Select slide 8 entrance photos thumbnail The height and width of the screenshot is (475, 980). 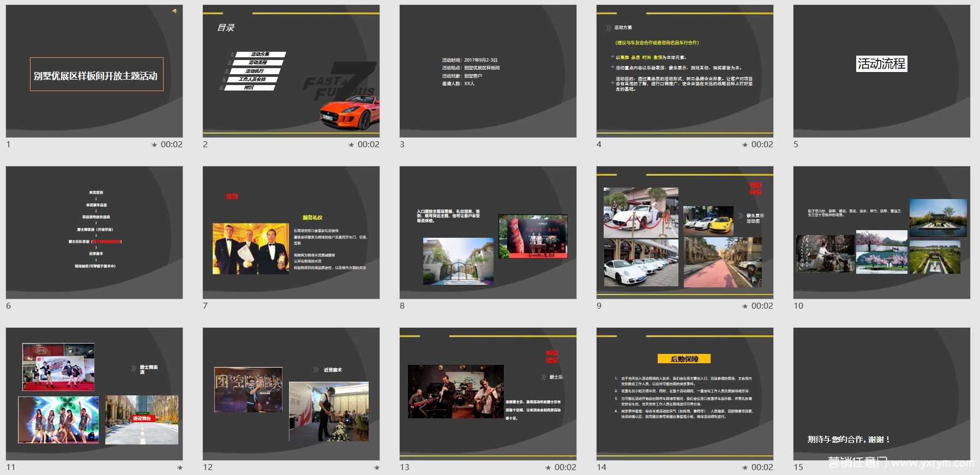click(x=488, y=232)
